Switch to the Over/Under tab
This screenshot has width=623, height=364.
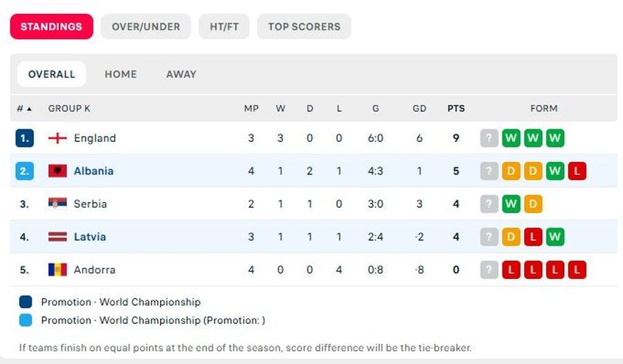pyautogui.click(x=146, y=26)
